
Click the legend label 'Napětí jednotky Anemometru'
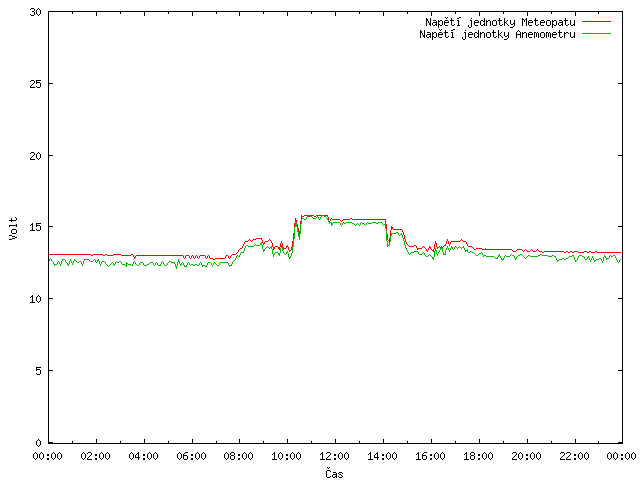pos(497,34)
